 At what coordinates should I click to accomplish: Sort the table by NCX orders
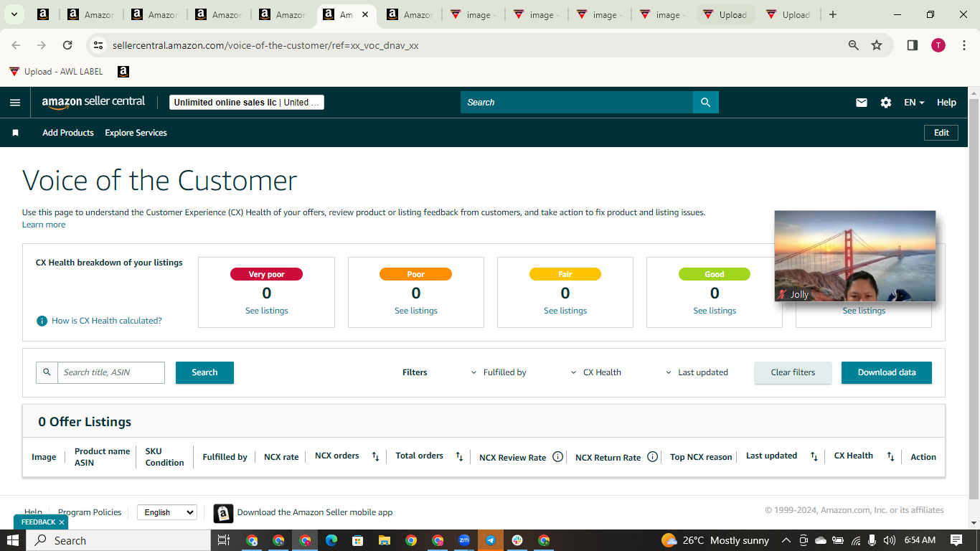(x=375, y=456)
